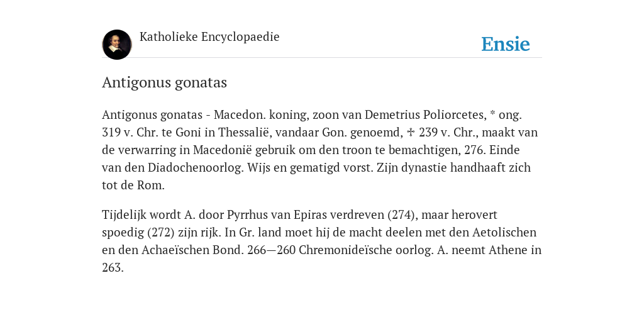Click the first paragraph starting Antigonus gonatas

pyautogui.click(x=320, y=150)
